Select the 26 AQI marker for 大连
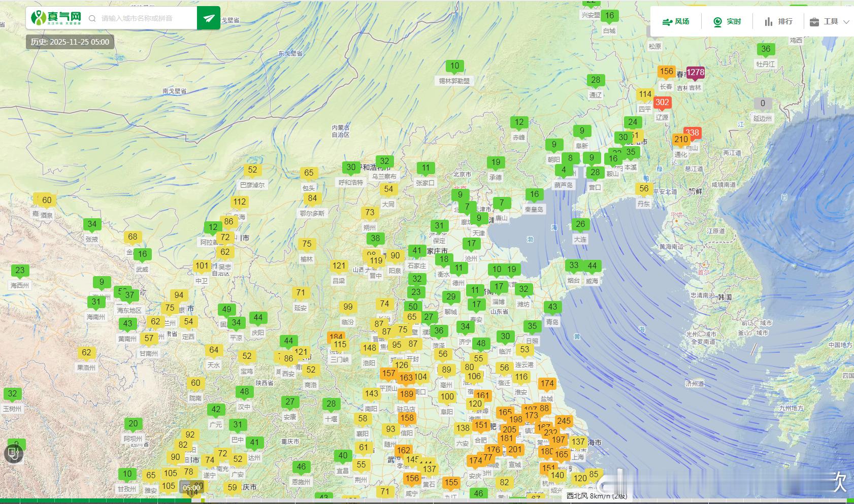Image resolution: width=854 pixels, height=504 pixels. [580, 224]
